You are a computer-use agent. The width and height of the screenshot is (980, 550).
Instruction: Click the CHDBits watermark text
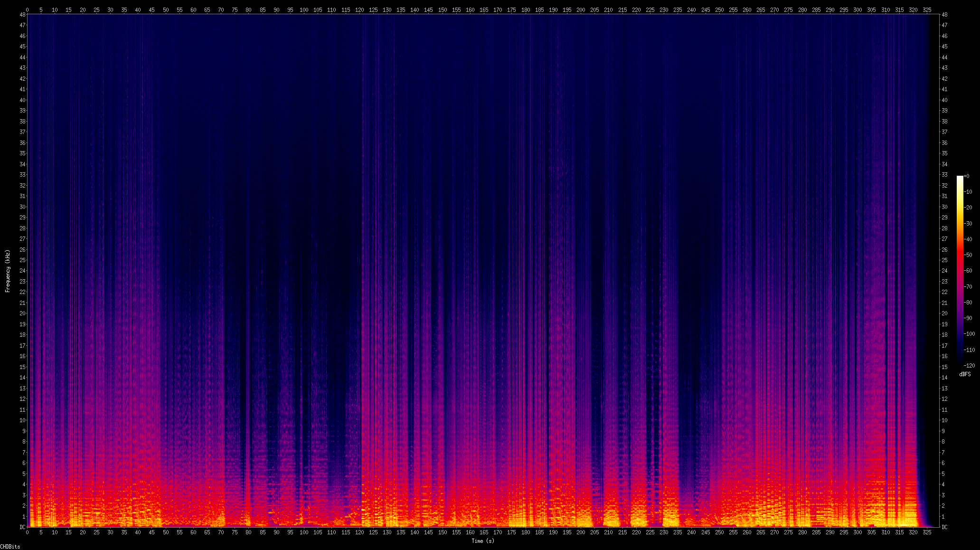click(10, 547)
